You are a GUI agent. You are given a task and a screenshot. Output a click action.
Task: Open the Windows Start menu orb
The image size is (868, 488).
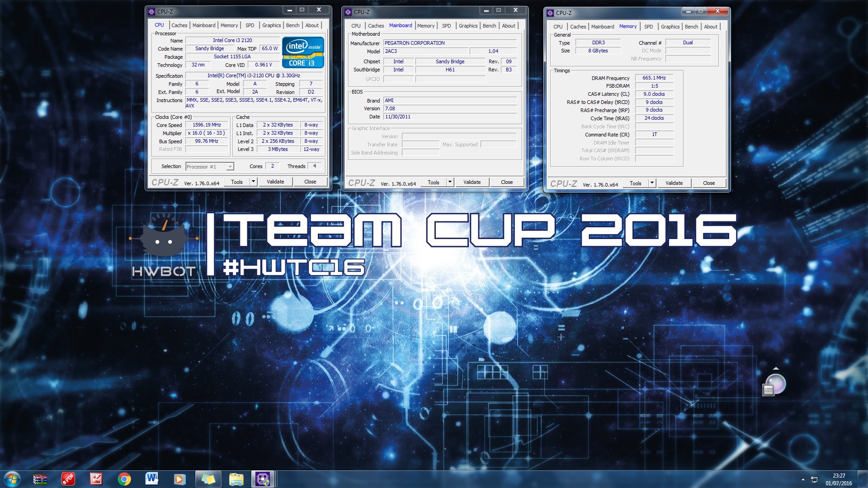12,479
